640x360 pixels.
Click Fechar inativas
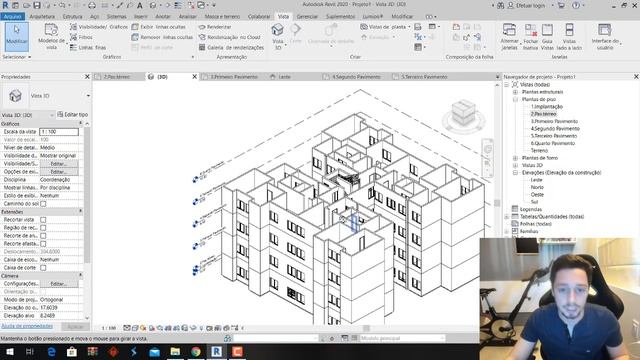[530, 37]
